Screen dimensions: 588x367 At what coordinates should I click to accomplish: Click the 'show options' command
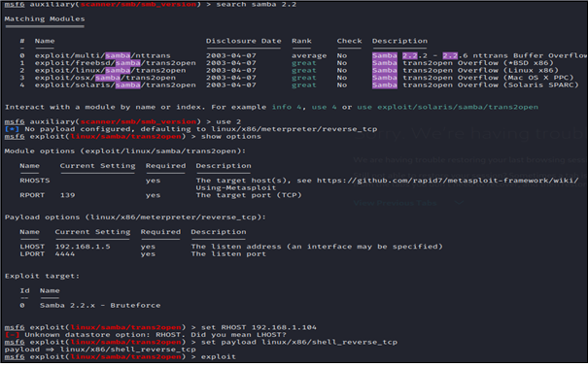click(x=231, y=136)
